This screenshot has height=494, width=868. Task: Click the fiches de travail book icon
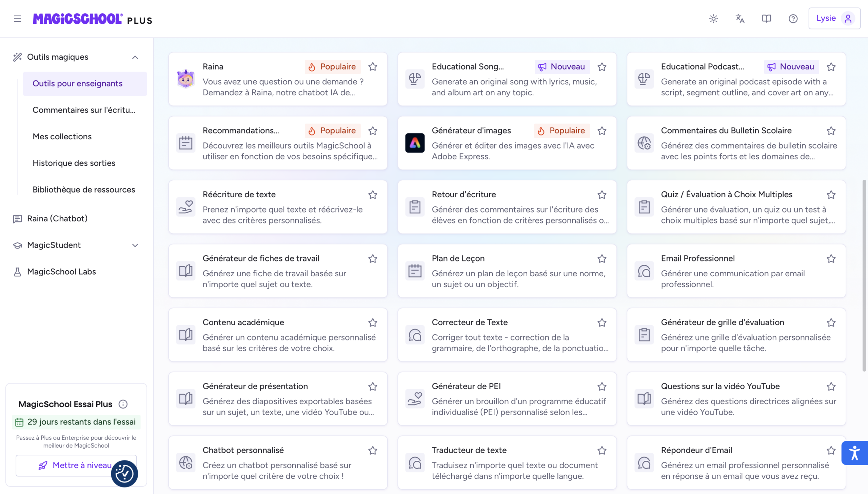[185, 271]
